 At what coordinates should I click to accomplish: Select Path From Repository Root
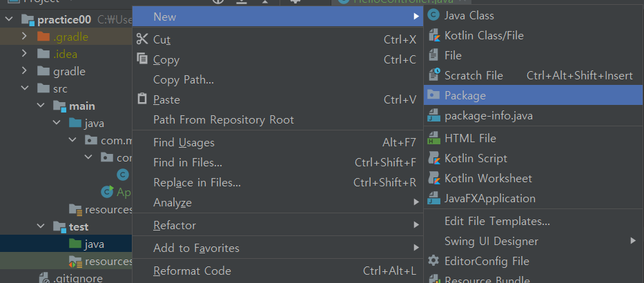tap(278, 119)
